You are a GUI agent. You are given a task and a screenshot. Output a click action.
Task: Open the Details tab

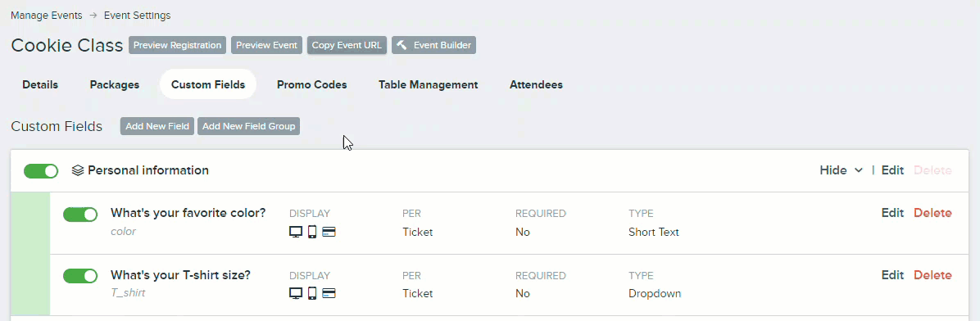40,84
